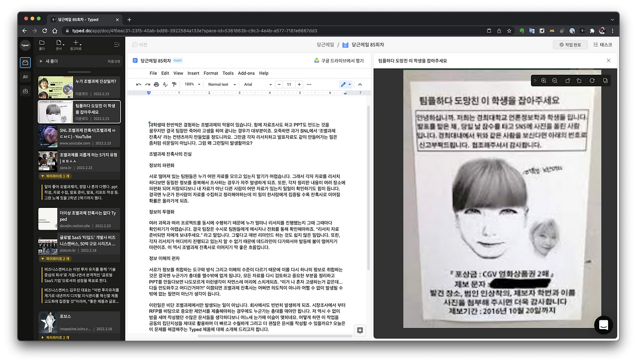Open the 문서 document dropdown
Viewport: 637px width, 364px height.
[x=59, y=45]
